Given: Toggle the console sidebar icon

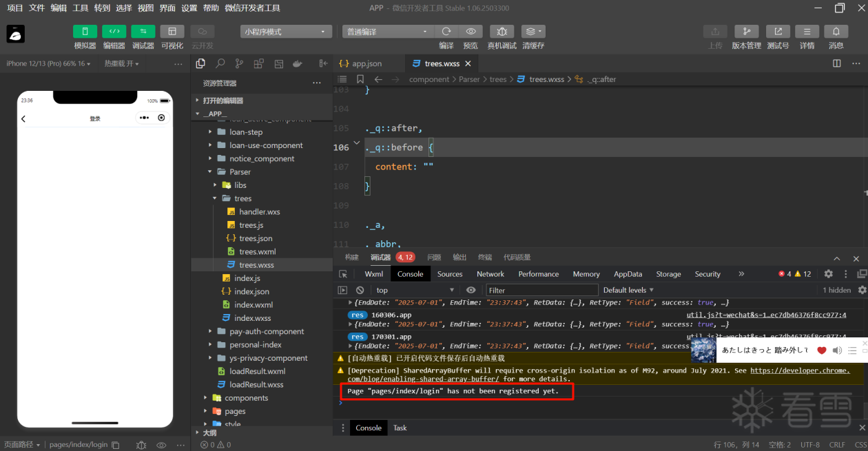Looking at the screenshot, I should tap(343, 290).
